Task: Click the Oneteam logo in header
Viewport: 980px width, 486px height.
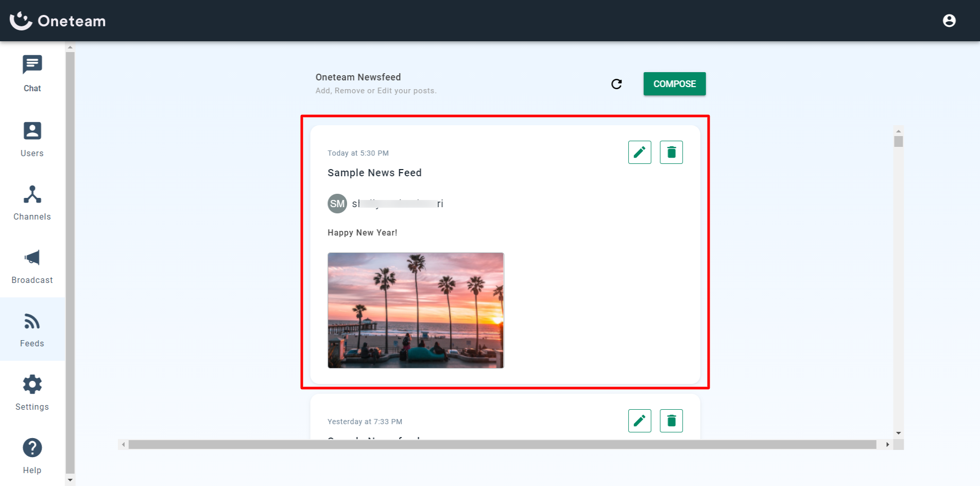Action: [58, 21]
